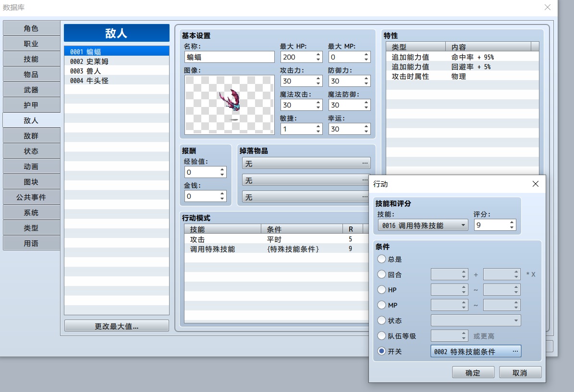Click the bat enemy image preview
This screenshot has height=392, width=574.
tap(230, 105)
